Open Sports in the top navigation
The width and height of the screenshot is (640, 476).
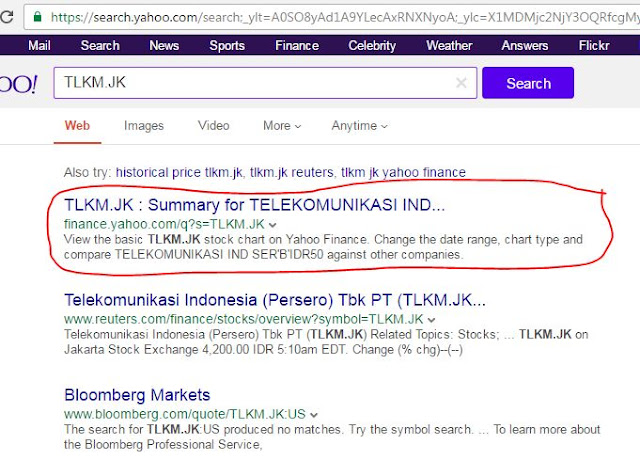tap(227, 45)
